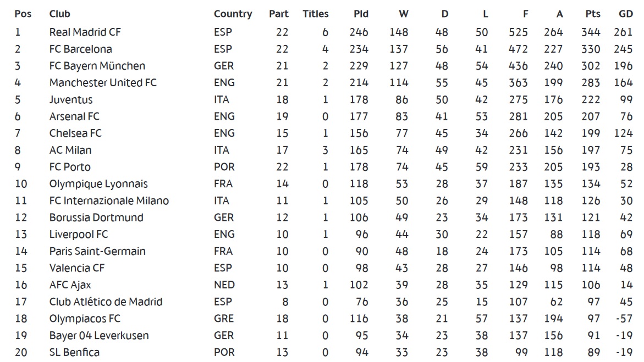Select FC Bayern München in the table
Screen dimensions: 644x362
[97, 66]
